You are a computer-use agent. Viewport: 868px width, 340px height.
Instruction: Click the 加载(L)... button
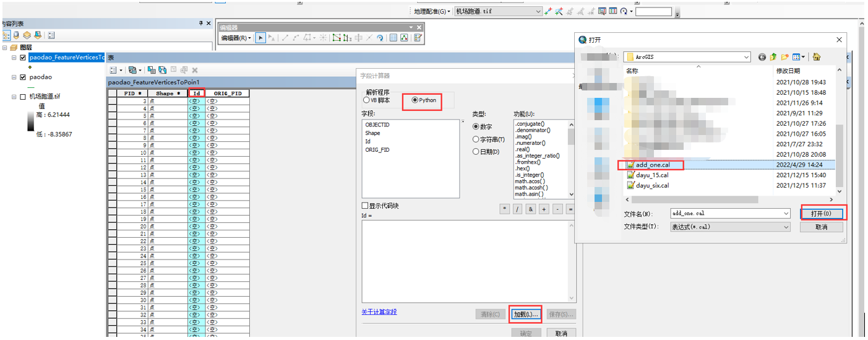pyautogui.click(x=525, y=315)
